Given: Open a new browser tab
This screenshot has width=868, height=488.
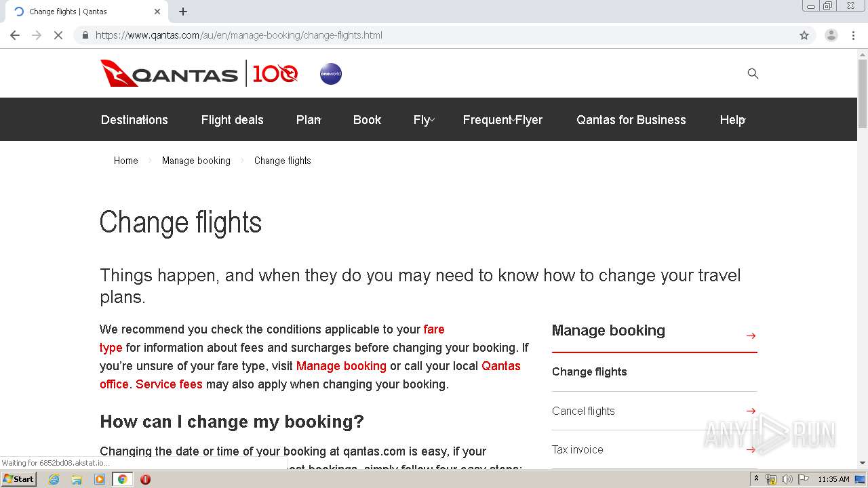Looking at the screenshot, I should pos(183,12).
